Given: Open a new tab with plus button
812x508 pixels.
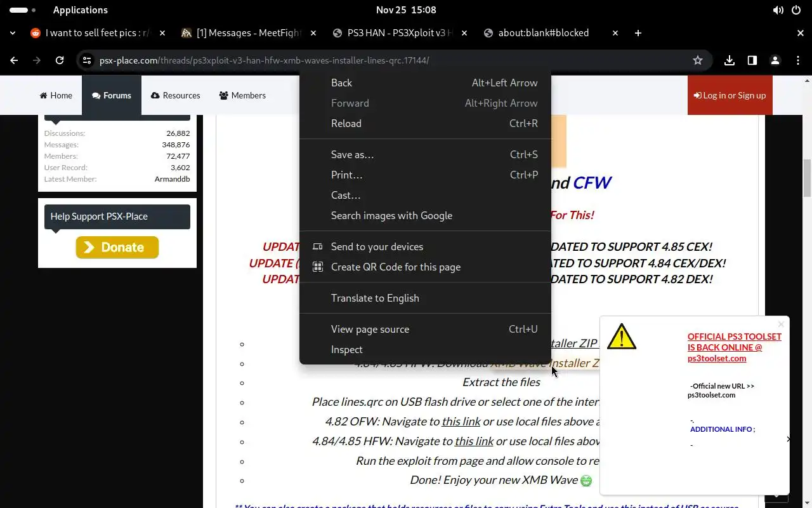Looking at the screenshot, I should [x=638, y=33].
